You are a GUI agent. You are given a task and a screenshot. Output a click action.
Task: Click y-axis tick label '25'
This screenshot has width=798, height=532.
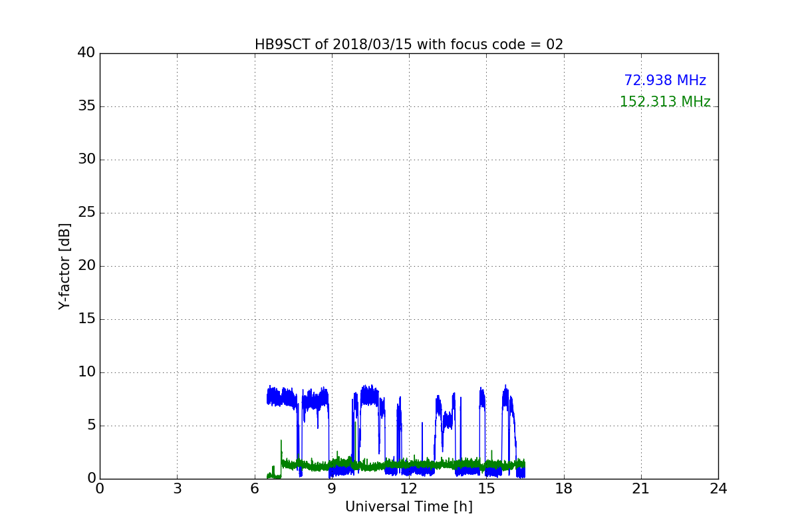click(x=86, y=213)
